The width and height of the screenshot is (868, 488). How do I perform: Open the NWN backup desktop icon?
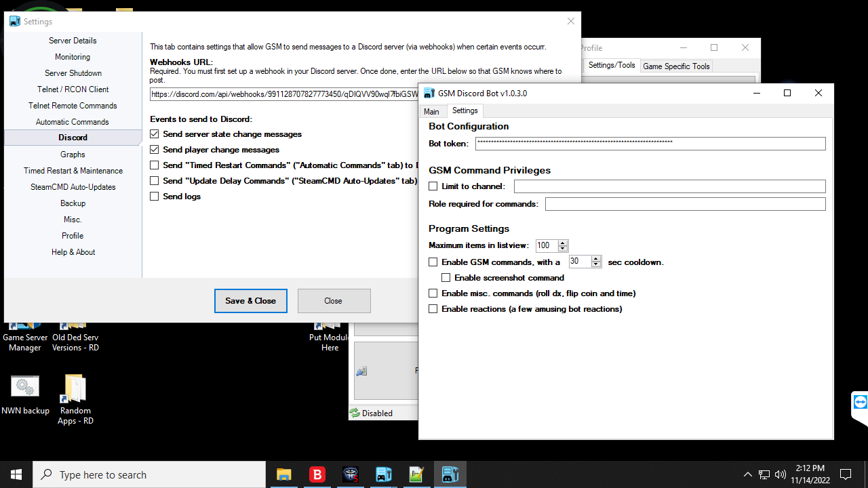tap(25, 394)
